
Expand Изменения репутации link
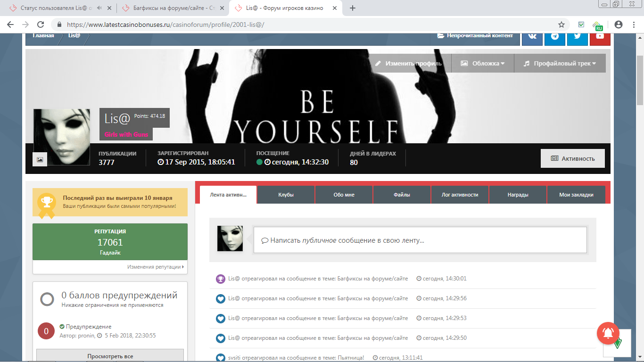coord(155,267)
